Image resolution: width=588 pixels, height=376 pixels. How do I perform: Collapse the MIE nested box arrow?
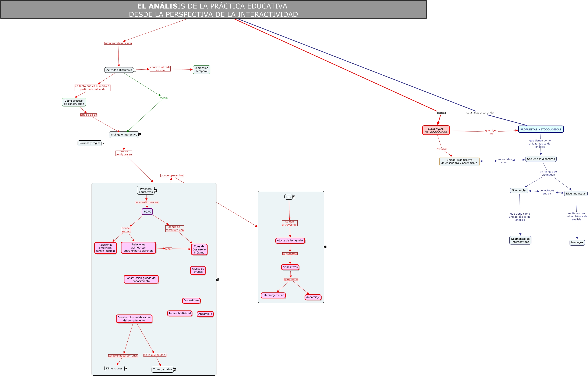(x=325, y=247)
